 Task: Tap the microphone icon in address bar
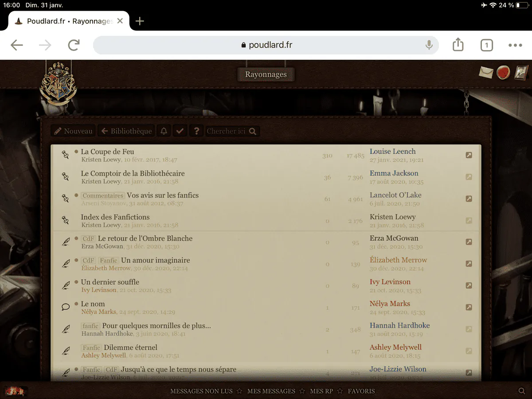429,45
